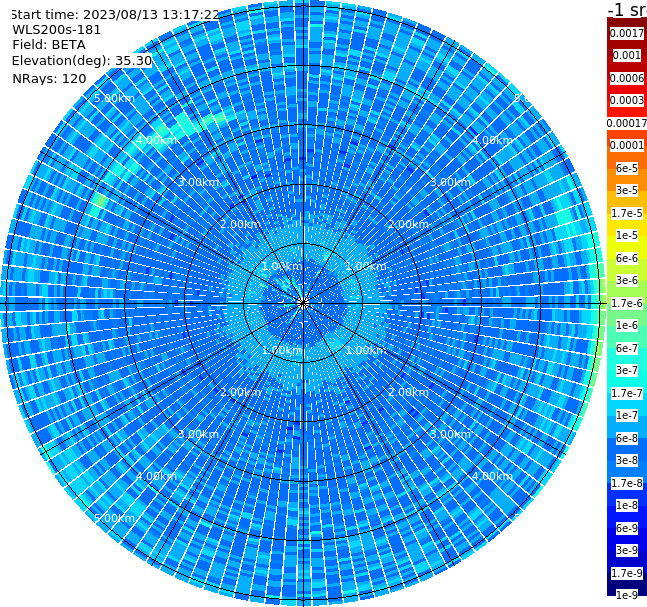Click the southwest 4.00km range label
Image resolution: width=647 pixels, height=607 pixels.
point(156,476)
